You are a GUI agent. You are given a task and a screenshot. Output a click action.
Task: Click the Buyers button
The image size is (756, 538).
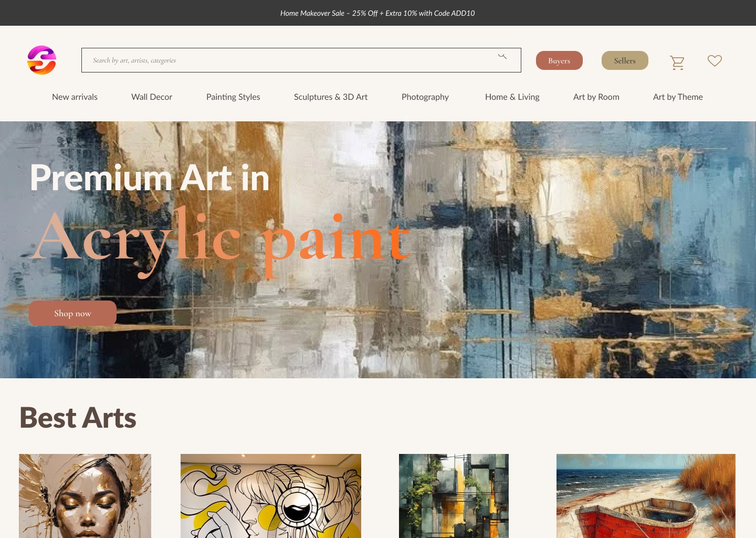click(x=559, y=60)
